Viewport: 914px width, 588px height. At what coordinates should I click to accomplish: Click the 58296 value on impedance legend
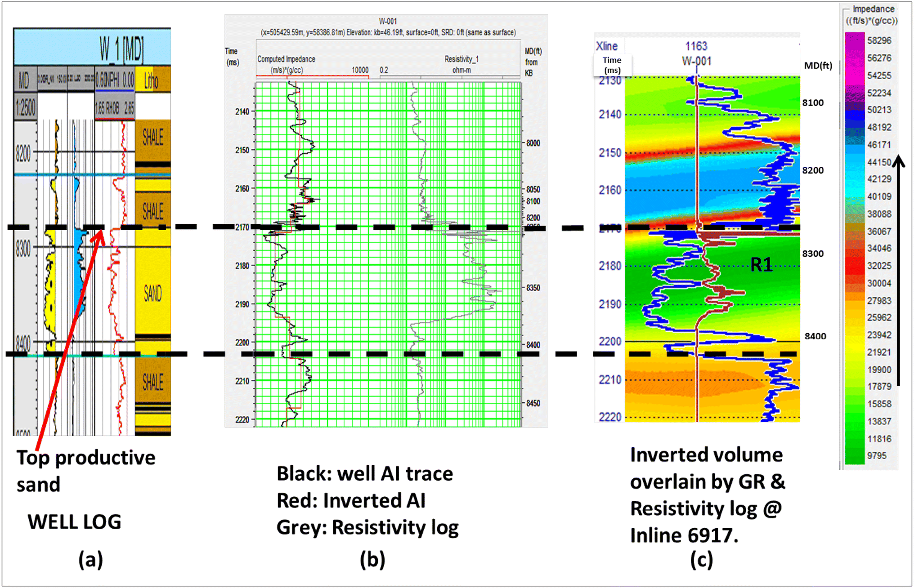click(x=879, y=40)
